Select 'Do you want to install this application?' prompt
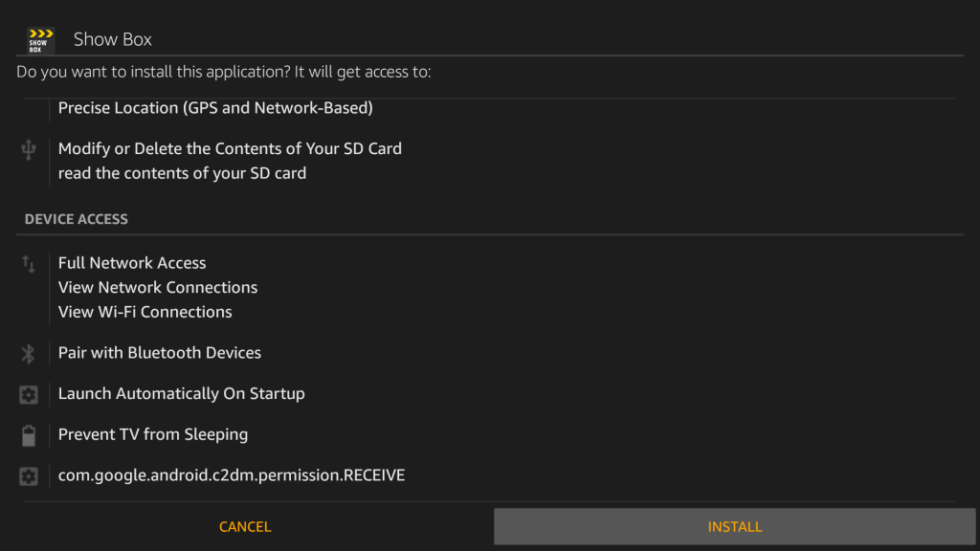The height and width of the screenshot is (551, 980). pyautogui.click(x=154, y=72)
